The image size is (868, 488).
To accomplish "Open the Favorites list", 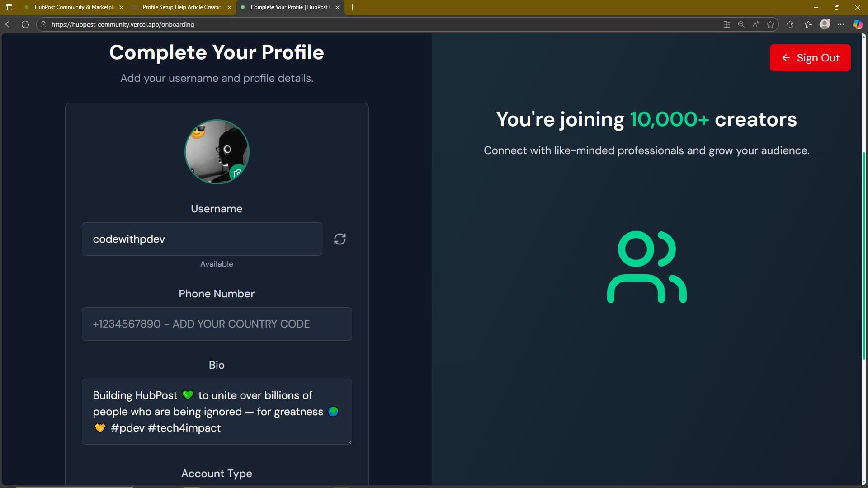I will (x=808, y=24).
